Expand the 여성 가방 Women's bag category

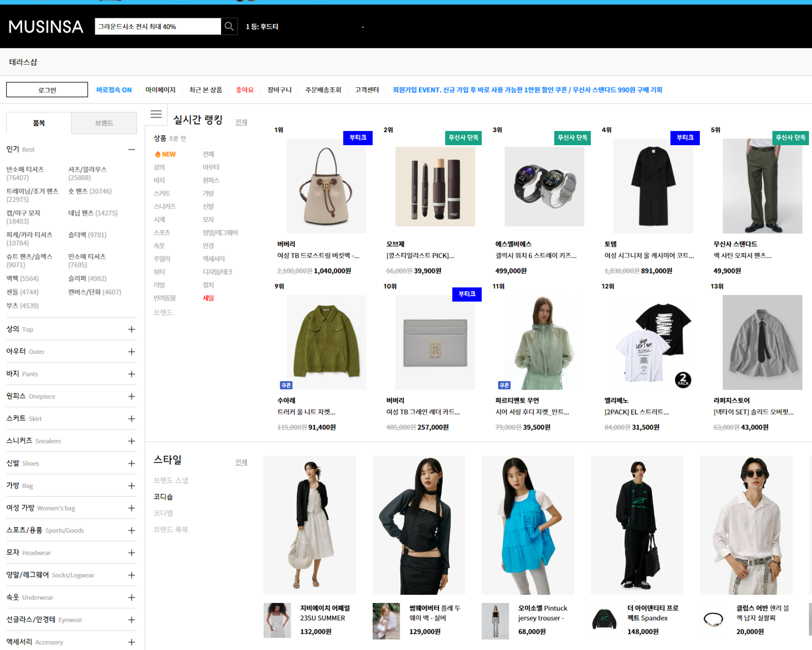[132, 508]
